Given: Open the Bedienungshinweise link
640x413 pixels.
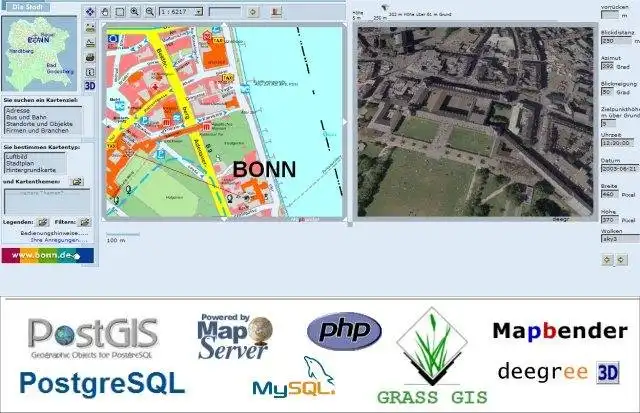Looking at the screenshot, I should 54,233.
